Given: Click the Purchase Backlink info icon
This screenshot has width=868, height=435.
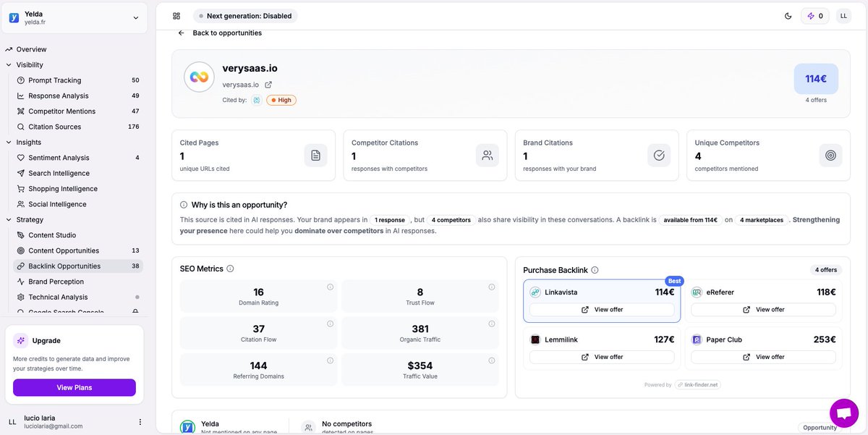Looking at the screenshot, I should click(595, 270).
